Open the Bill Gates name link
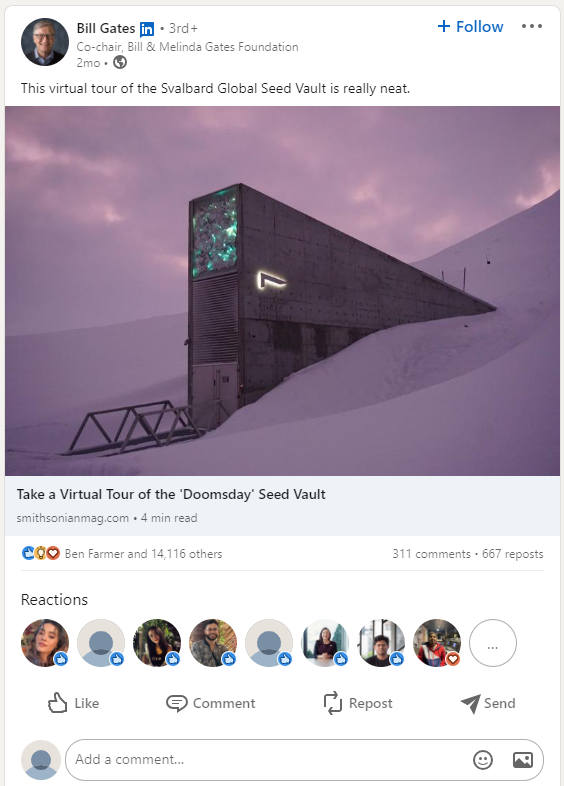 pos(106,29)
